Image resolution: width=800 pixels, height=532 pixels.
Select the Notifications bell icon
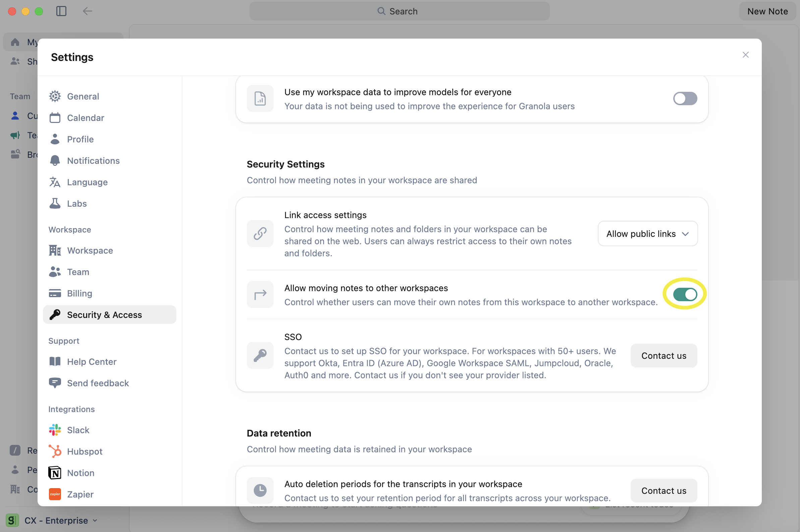pos(55,160)
